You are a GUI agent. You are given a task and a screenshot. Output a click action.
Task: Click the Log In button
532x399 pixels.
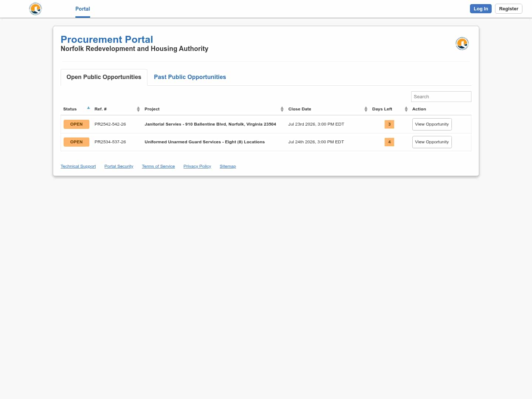(481, 9)
